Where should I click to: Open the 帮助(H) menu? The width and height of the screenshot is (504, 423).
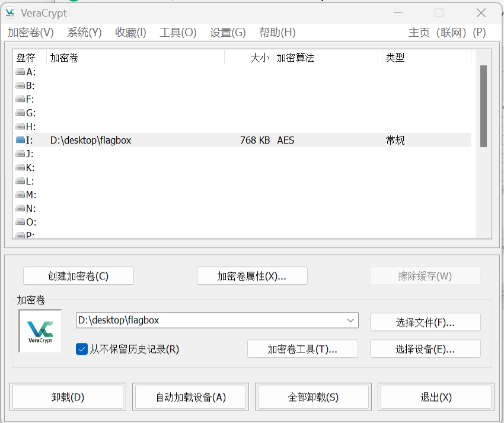277,32
